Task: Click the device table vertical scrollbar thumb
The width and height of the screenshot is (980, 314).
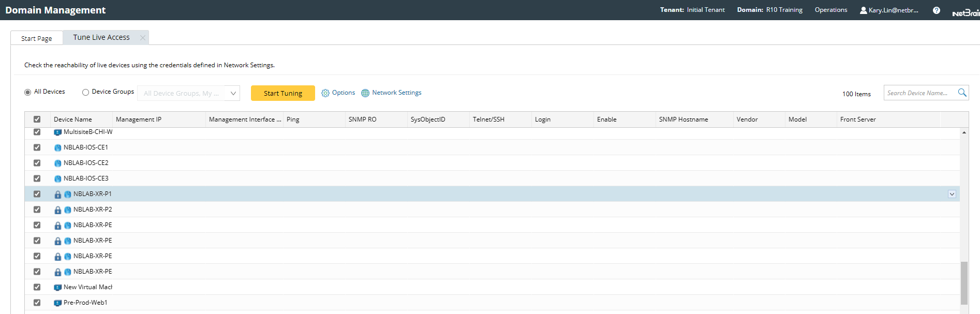Action: (x=964, y=282)
